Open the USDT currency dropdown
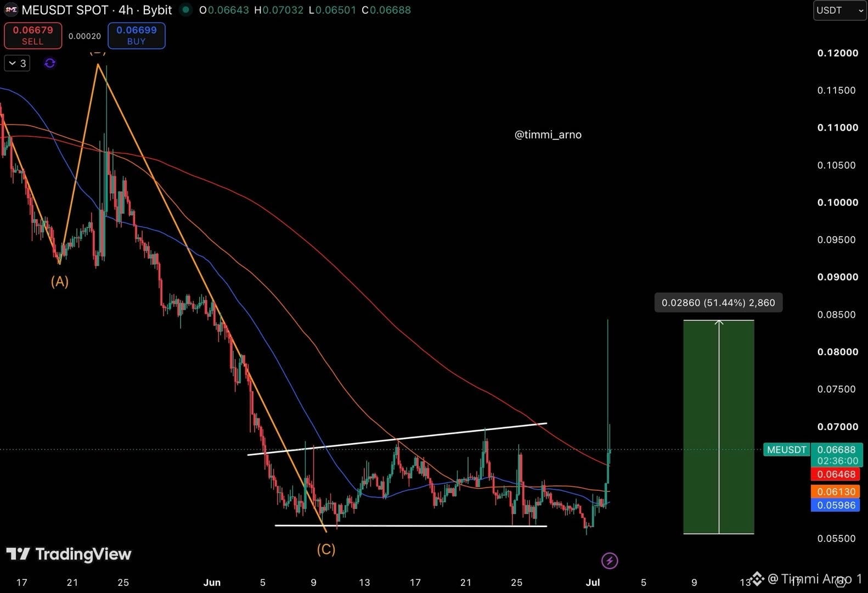 [839, 10]
